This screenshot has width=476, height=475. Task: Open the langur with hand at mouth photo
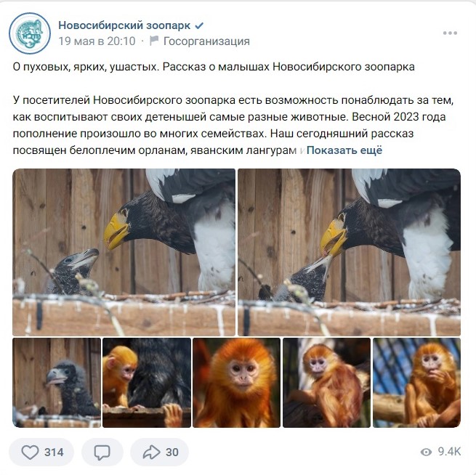pyautogui.click(x=416, y=383)
